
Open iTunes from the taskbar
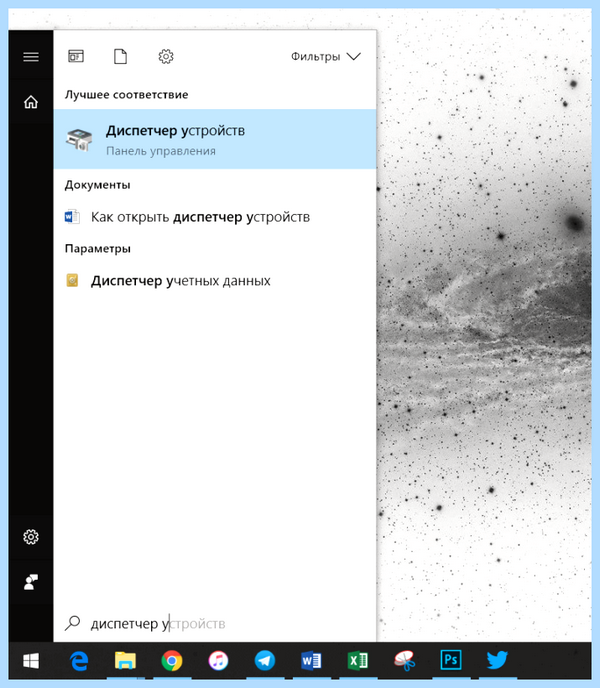218,661
